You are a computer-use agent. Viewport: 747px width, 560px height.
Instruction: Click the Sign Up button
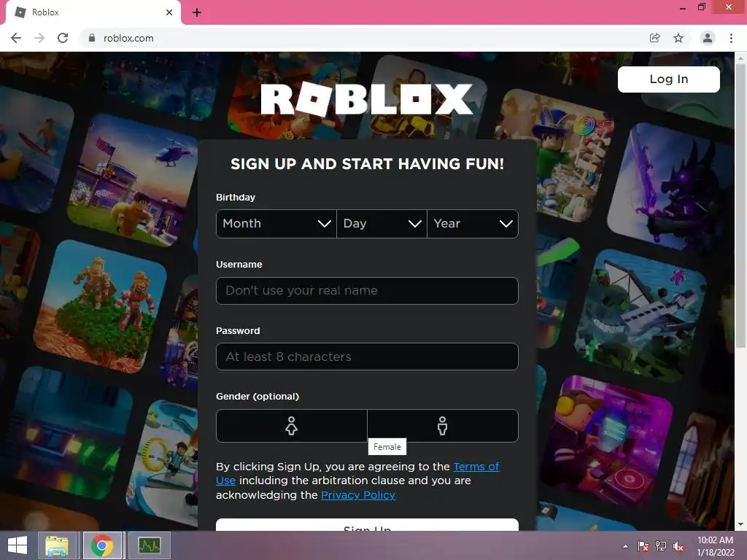pos(367,525)
